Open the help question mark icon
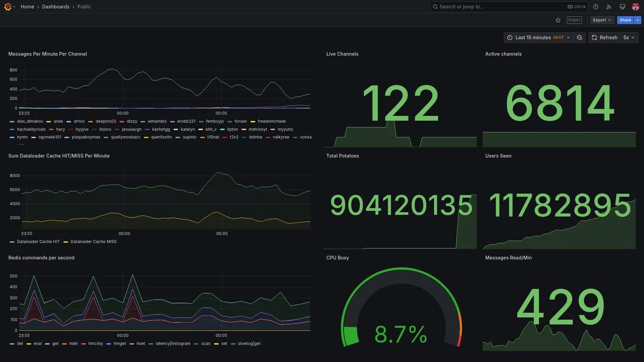 click(x=596, y=7)
